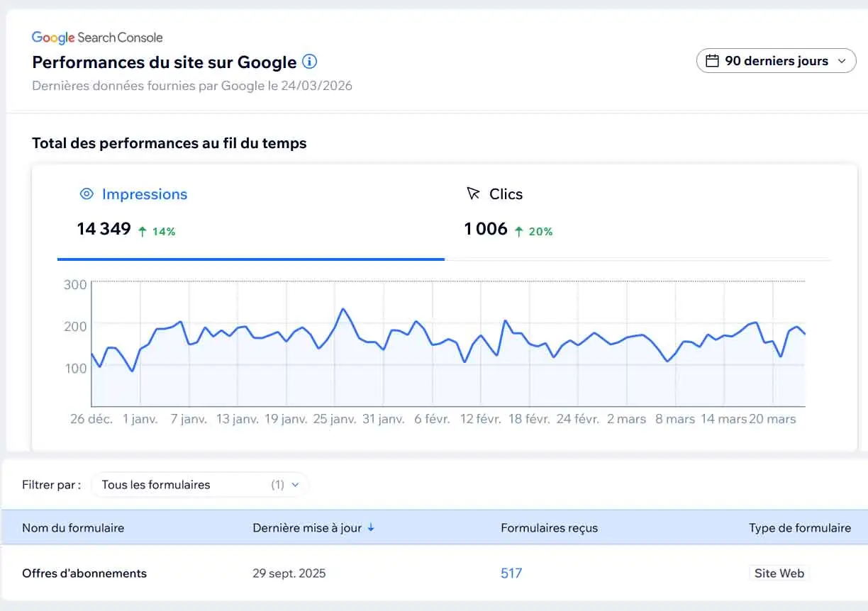The height and width of the screenshot is (611, 868).
Task: Expand the chevron on the forms filter
Action: (297, 485)
